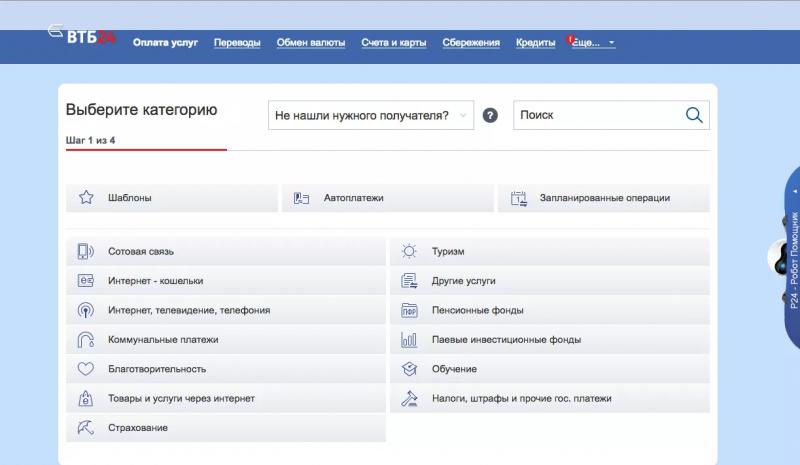Image resolution: width=800 pixels, height=465 pixels.
Task: Click the umbrella icon for Страхование
Action: [x=85, y=428]
